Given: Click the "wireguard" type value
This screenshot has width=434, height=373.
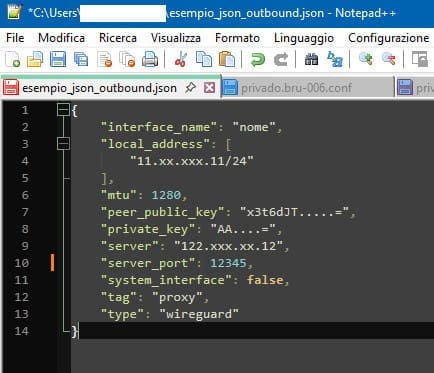Looking at the screenshot, I should tap(199, 314).
